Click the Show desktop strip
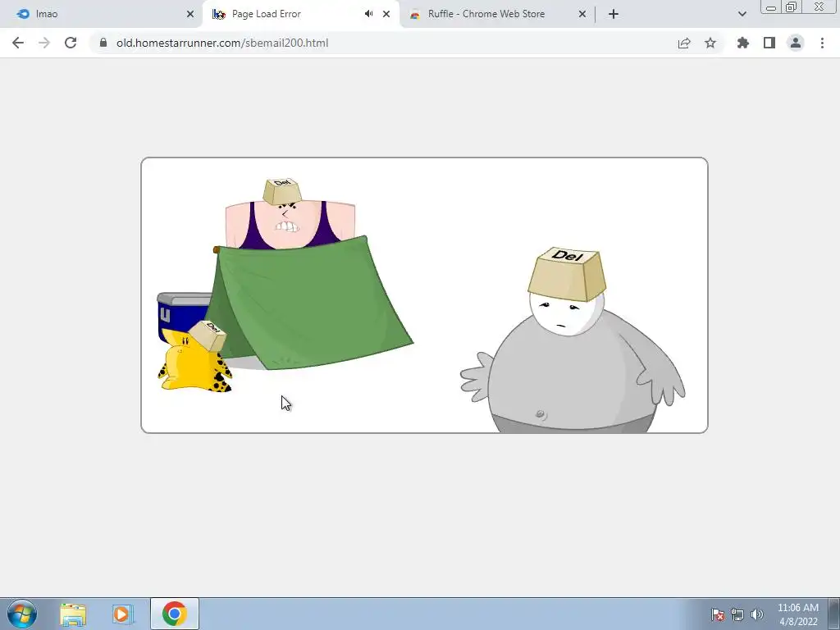Image resolution: width=840 pixels, height=630 pixels. [x=834, y=614]
